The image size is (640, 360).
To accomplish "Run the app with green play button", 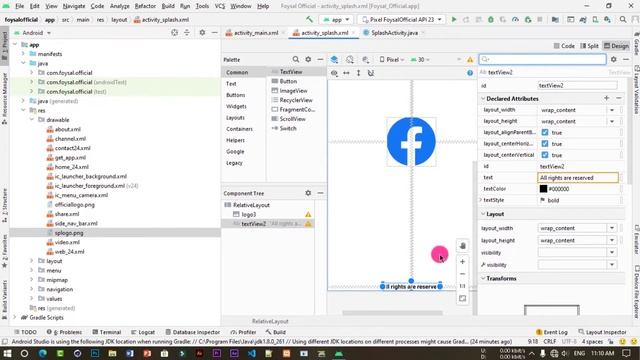I will [x=453, y=20].
